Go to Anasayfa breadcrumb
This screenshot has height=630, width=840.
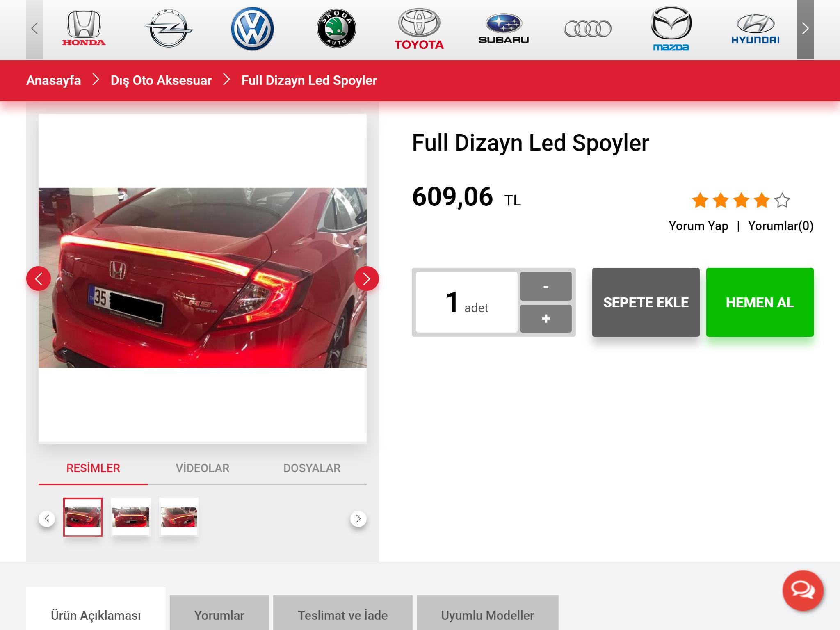tap(53, 80)
